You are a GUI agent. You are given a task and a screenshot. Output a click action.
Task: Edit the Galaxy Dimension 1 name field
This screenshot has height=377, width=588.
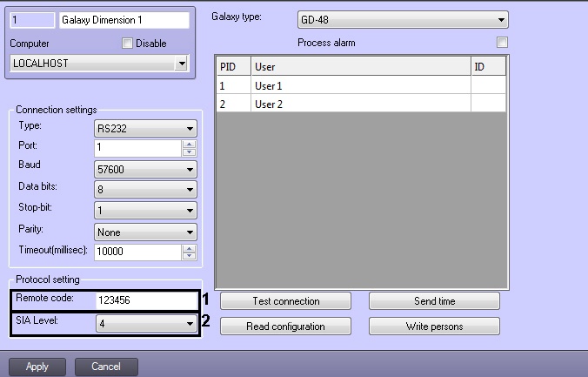pyautogui.click(x=124, y=20)
